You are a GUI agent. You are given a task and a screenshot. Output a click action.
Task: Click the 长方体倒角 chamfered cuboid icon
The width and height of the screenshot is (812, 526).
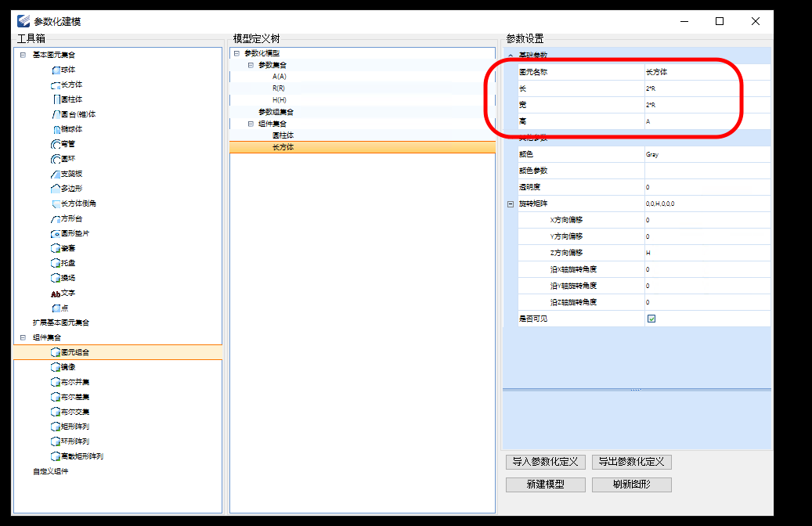point(56,204)
